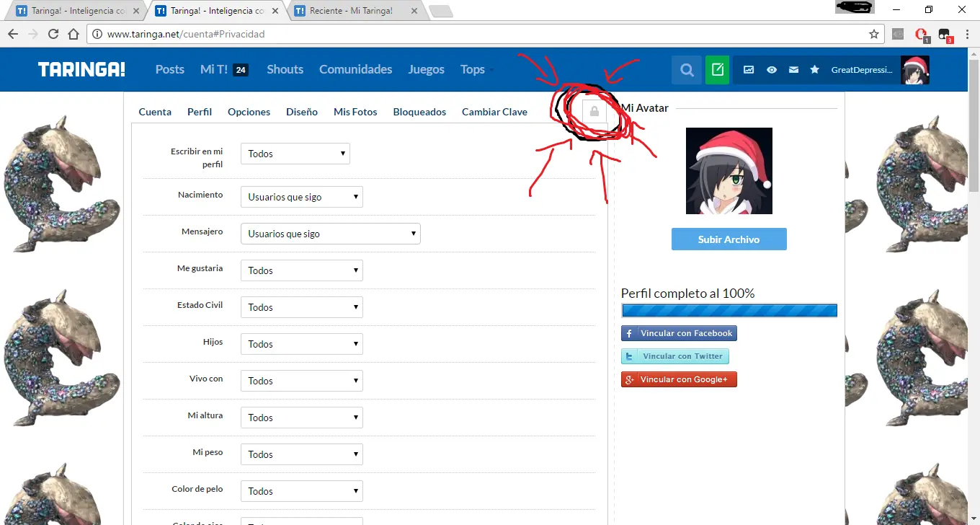
Task: View site information icon in address bar
Action: (x=97, y=34)
